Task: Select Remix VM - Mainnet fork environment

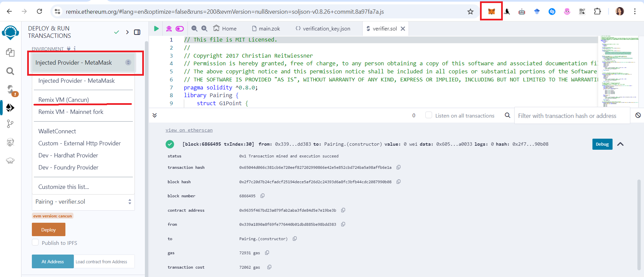Action: tap(71, 112)
